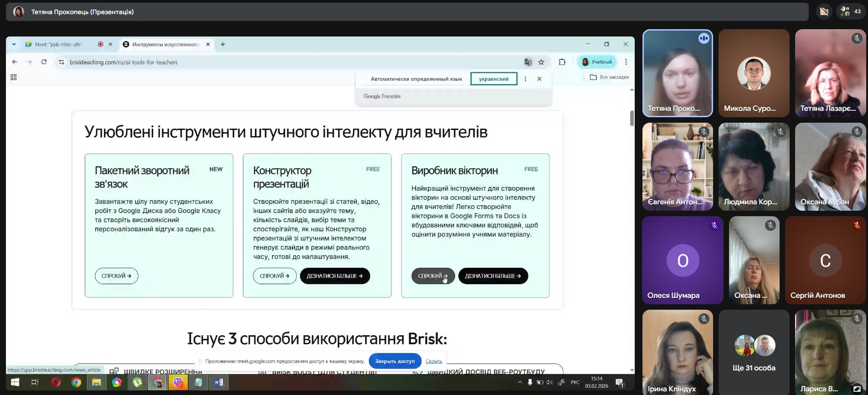Click the disabled captions icon in Meet header
868x395 pixels.
pos(824,12)
